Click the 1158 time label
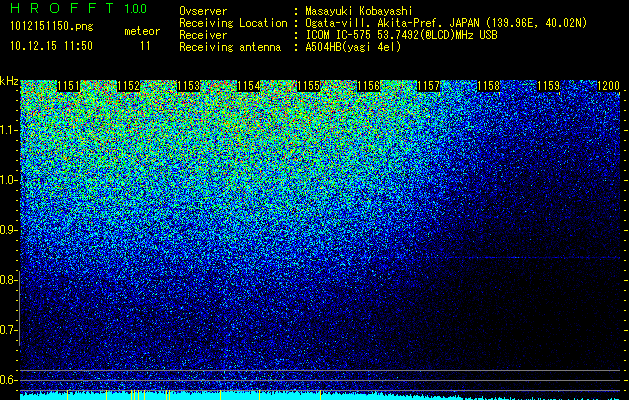629x400 pixels. pos(489,86)
